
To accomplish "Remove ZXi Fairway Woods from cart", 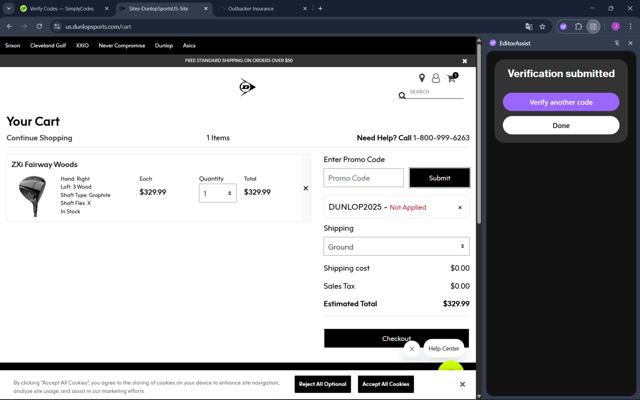I will click(306, 188).
